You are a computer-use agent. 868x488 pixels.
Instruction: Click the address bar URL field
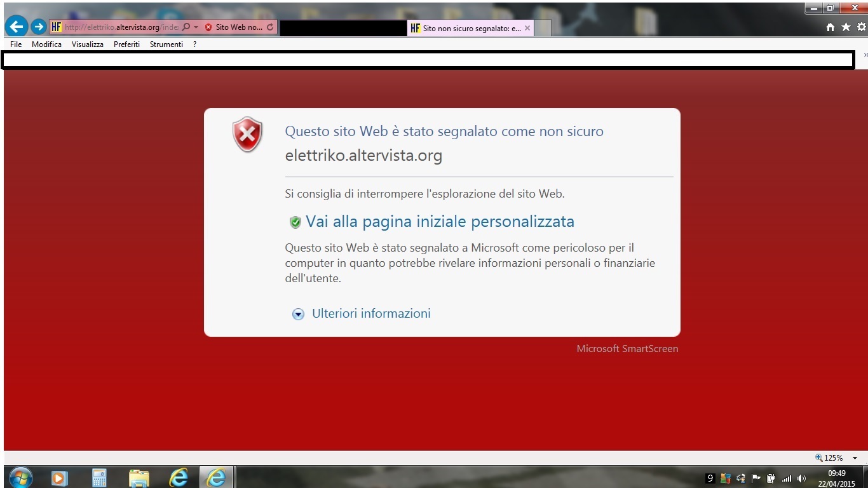coord(122,27)
